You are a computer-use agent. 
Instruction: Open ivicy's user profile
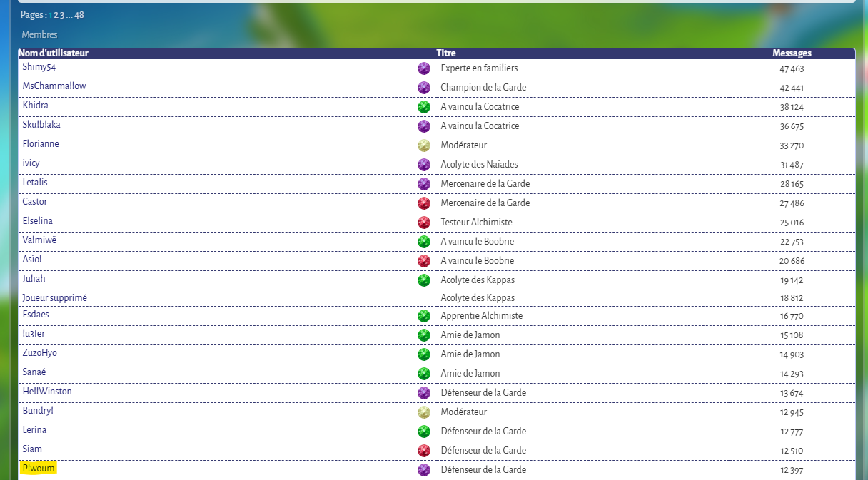(x=31, y=163)
